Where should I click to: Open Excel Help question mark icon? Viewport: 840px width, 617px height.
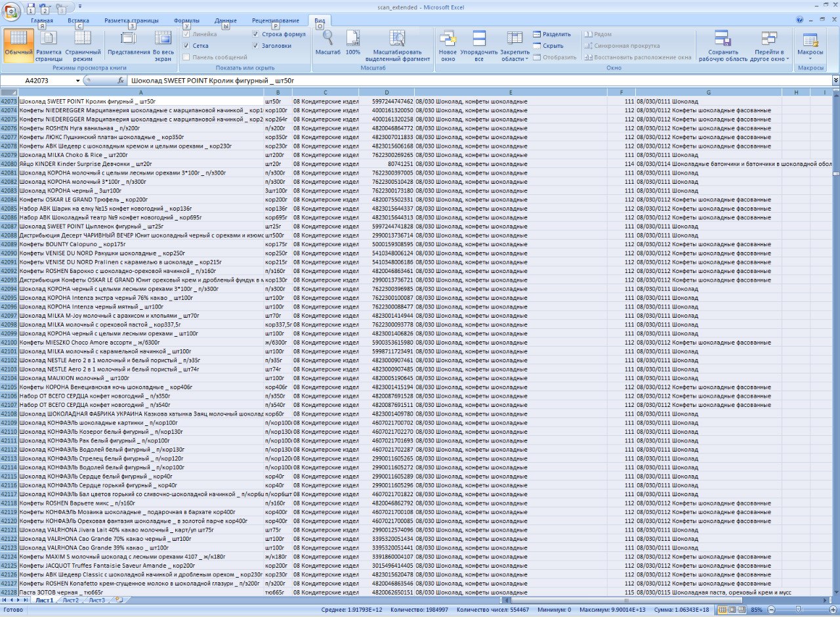pos(799,20)
